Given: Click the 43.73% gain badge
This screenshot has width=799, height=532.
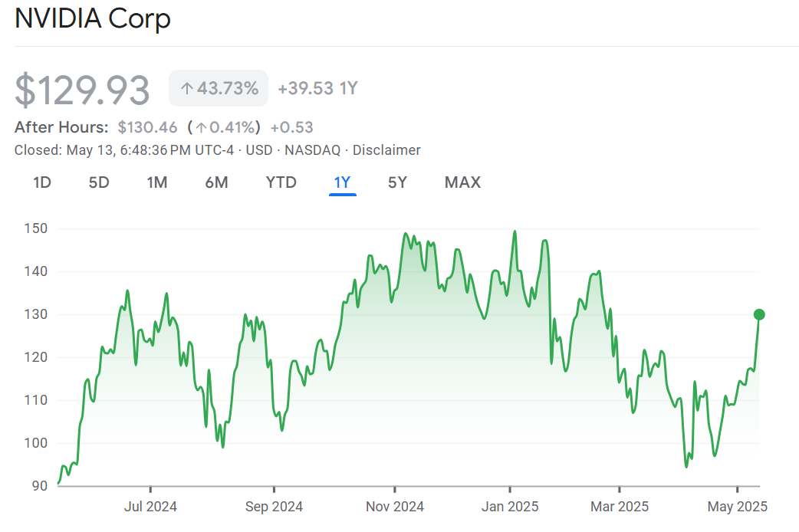Looking at the screenshot, I should [219, 88].
